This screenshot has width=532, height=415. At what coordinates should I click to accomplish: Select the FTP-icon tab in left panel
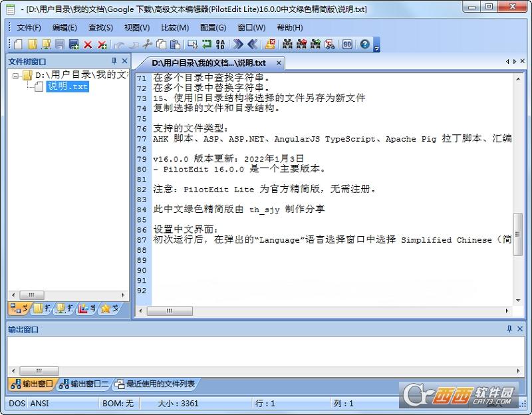point(65,309)
